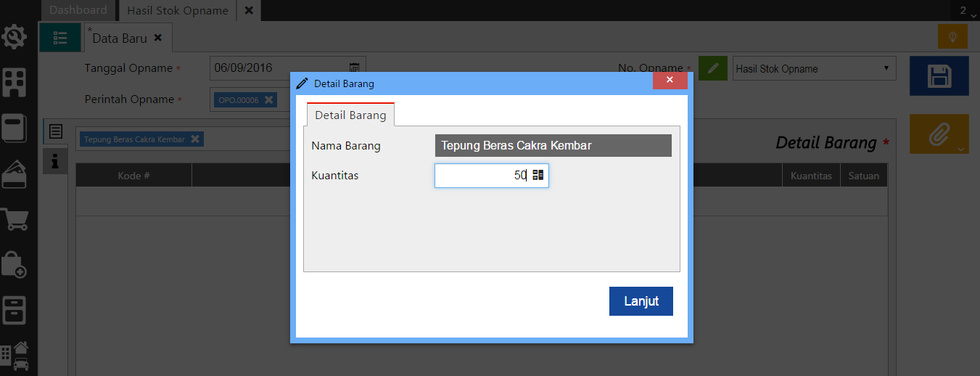980x376 pixels.
Task: Click the blue floppy disk save icon
Action: pos(939,76)
